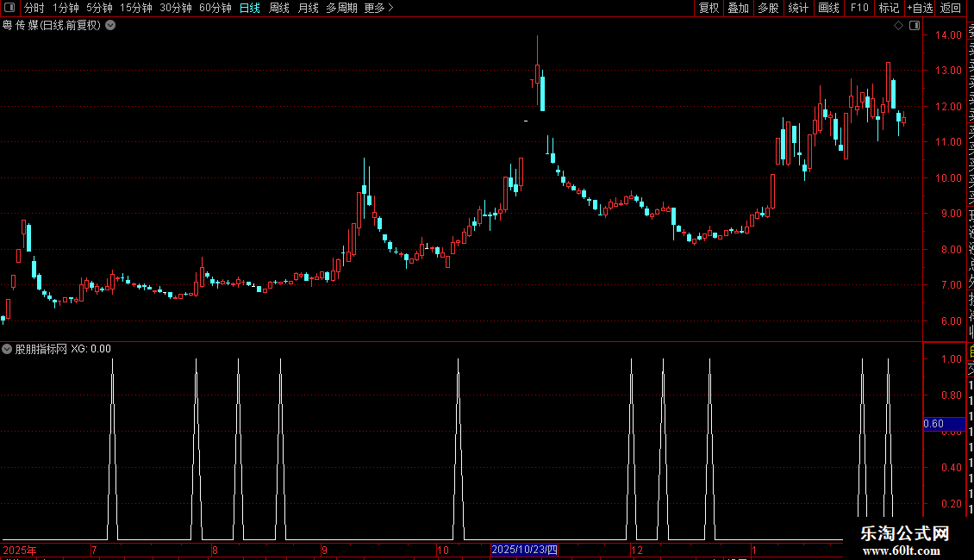Open the 多股 multi-stock view
Viewport: 974px width, 560px height.
[768, 8]
